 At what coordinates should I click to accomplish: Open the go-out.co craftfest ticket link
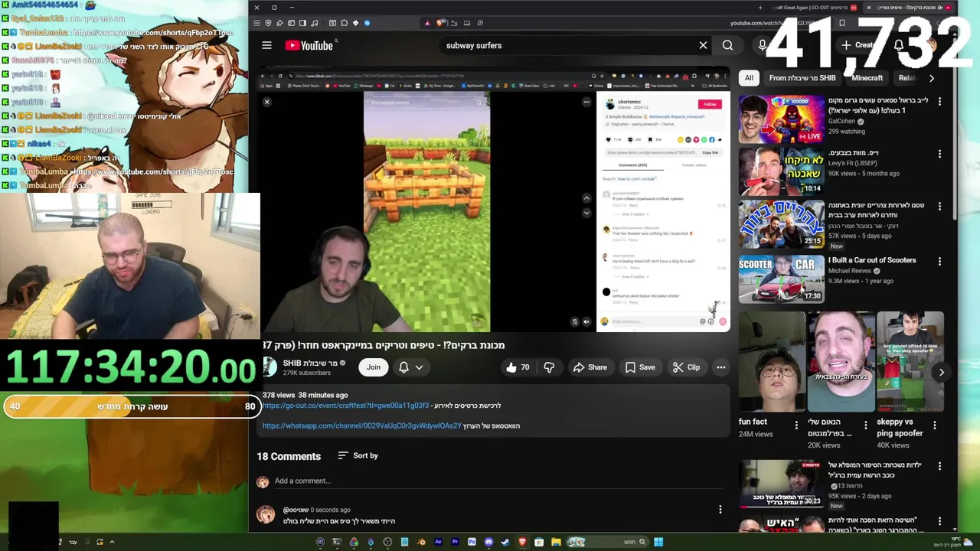[345, 406]
